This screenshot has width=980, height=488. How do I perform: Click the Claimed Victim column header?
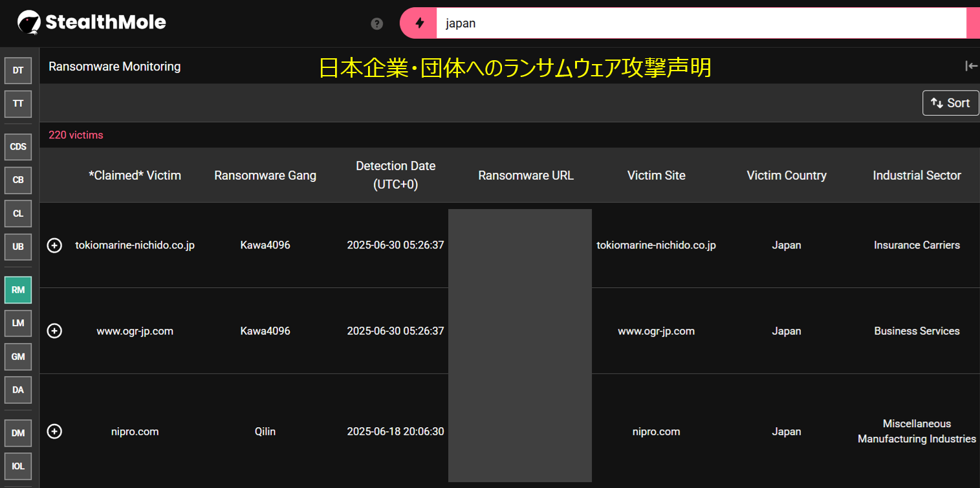click(x=135, y=175)
